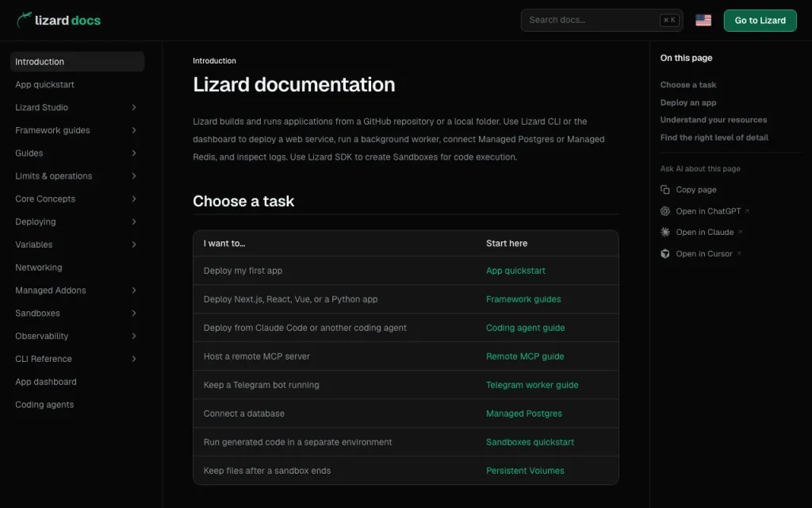Click the 'Start here' column header
This screenshot has width=812, height=508.
tap(507, 243)
